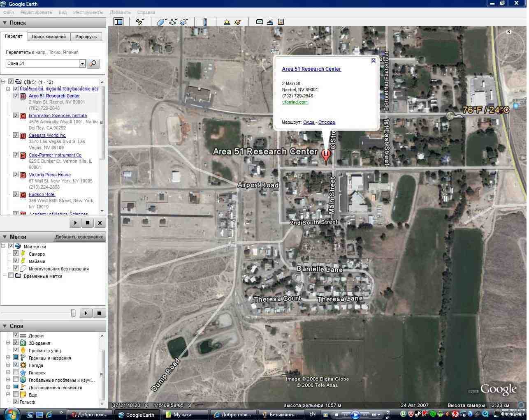Print the current view
This screenshot has height=420, width=529.
[x=270, y=22]
